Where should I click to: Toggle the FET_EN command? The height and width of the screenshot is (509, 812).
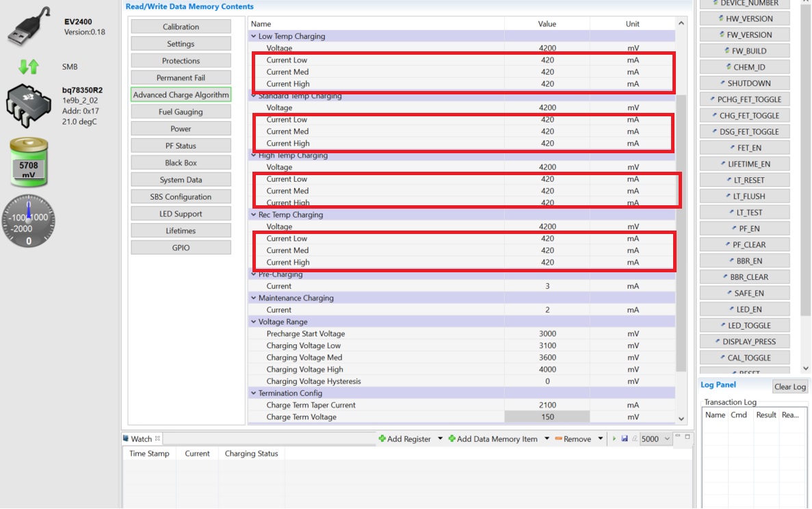point(745,148)
